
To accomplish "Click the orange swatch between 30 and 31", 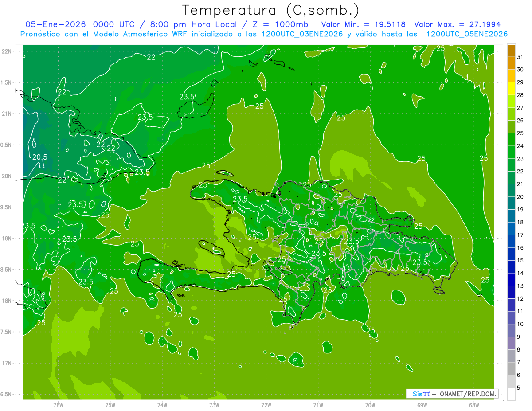I will pos(511,63).
